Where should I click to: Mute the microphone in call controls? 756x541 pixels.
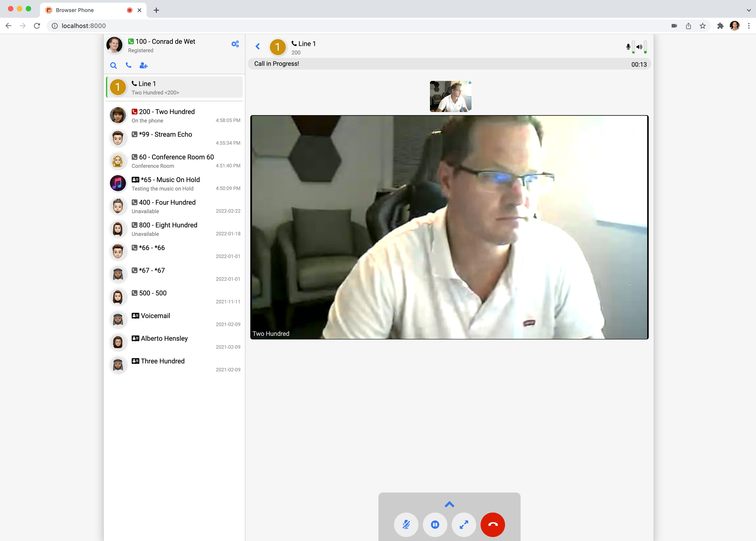tap(406, 524)
